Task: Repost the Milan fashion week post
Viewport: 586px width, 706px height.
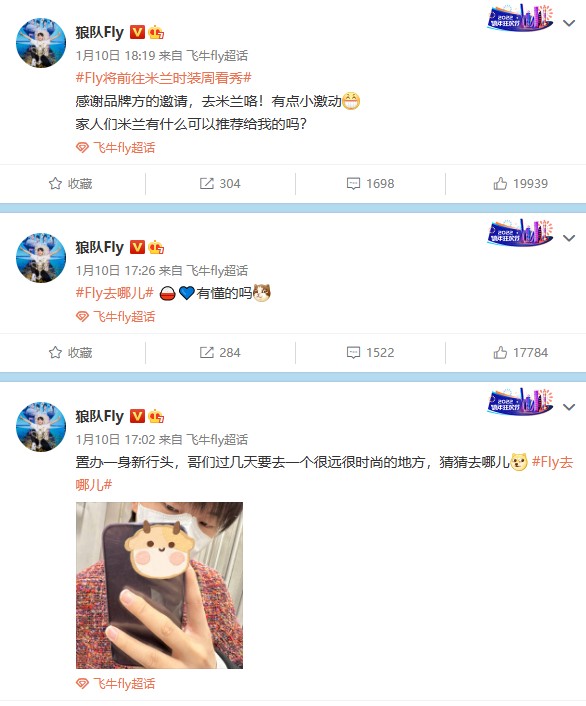Action: (220, 184)
